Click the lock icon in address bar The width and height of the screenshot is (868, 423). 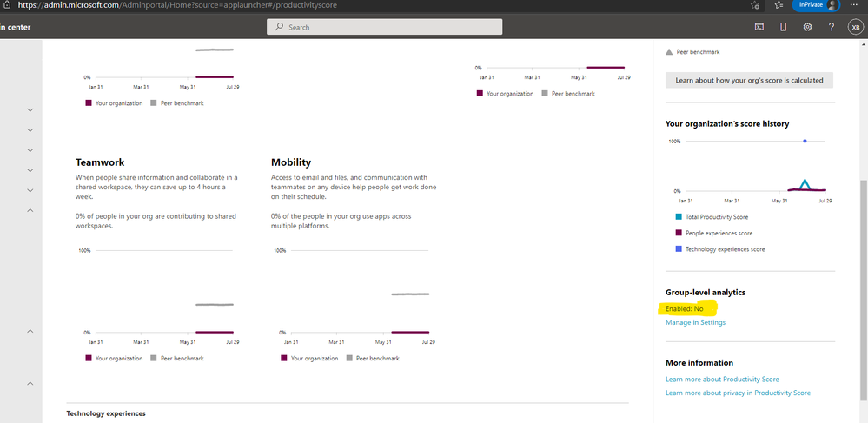pyautogui.click(x=7, y=5)
